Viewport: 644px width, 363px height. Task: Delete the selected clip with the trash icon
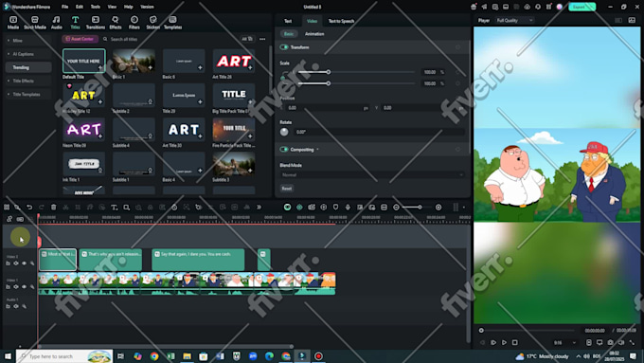click(53, 208)
